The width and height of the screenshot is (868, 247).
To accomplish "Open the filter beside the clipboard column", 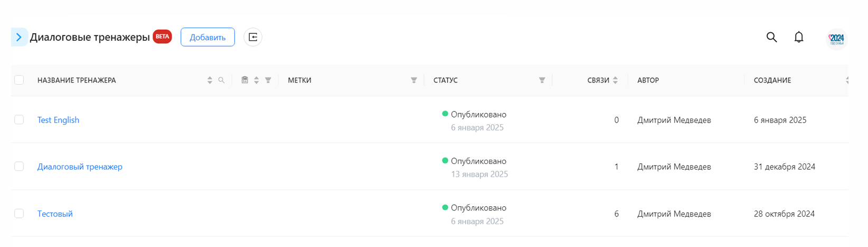I will tap(268, 80).
